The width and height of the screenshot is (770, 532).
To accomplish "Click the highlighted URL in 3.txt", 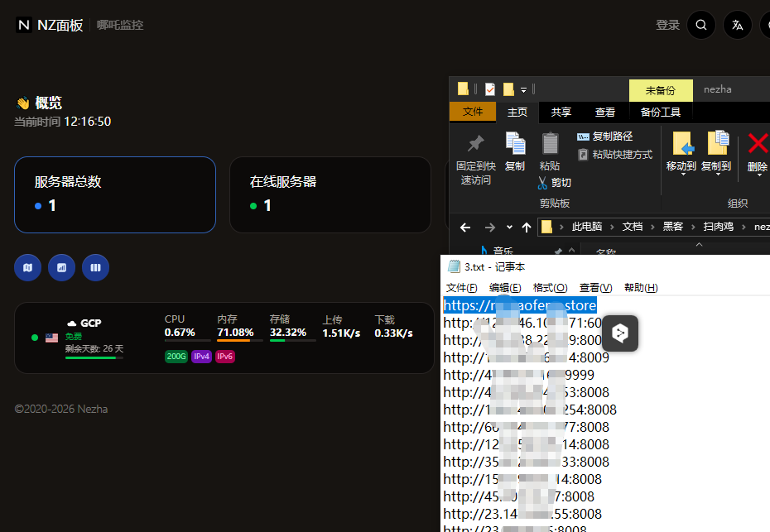I will click(520, 304).
